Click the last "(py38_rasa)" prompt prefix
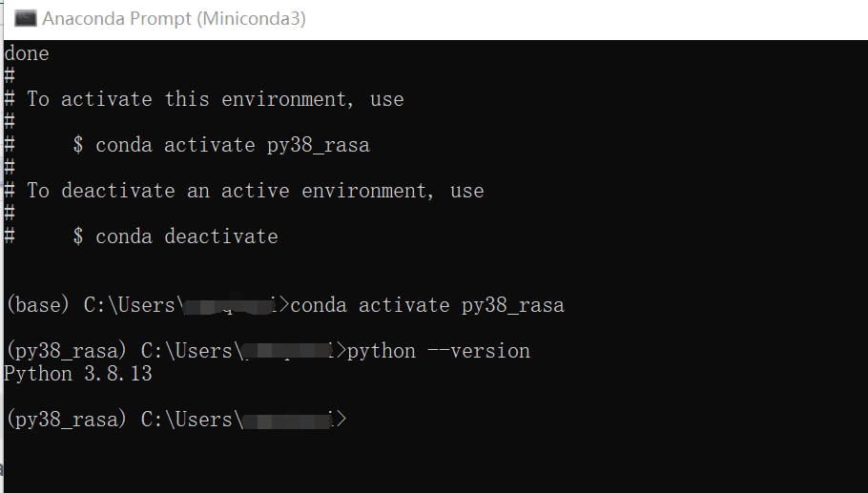868x493 pixels. coord(67,420)
